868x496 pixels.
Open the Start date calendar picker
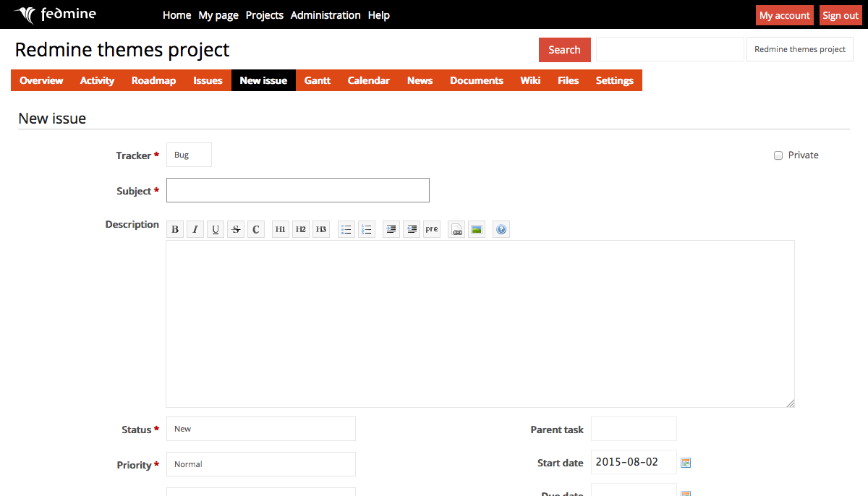pyautogui.click(x=686, y=463)
